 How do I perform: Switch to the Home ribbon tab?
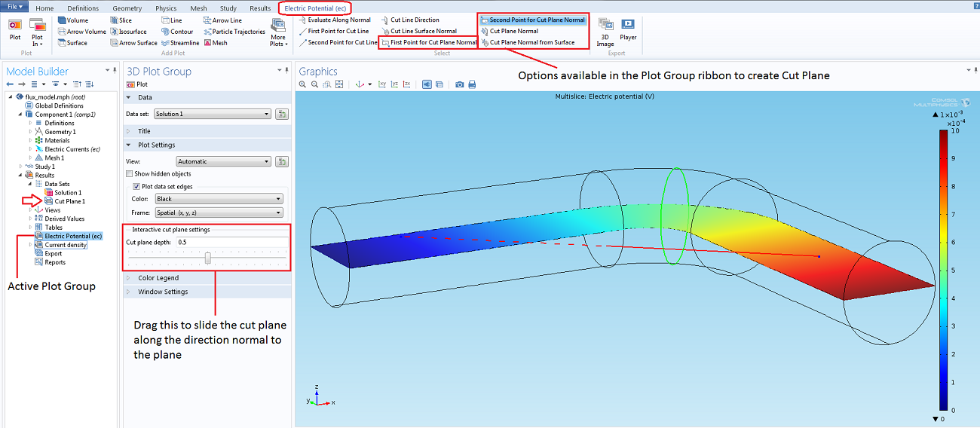[44, 8]
